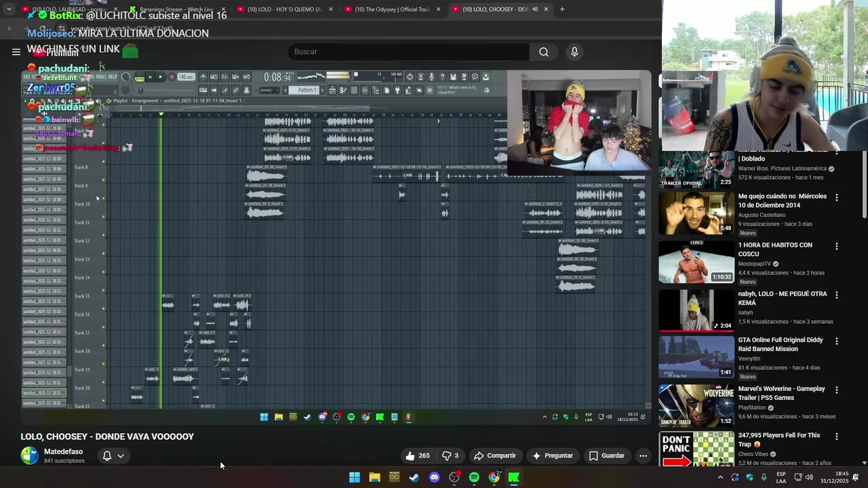Open three-dot menu for Marvel's Wolverine video
Image resolution: width=868 pixels, height=488 pixels.
pos(836,390)
